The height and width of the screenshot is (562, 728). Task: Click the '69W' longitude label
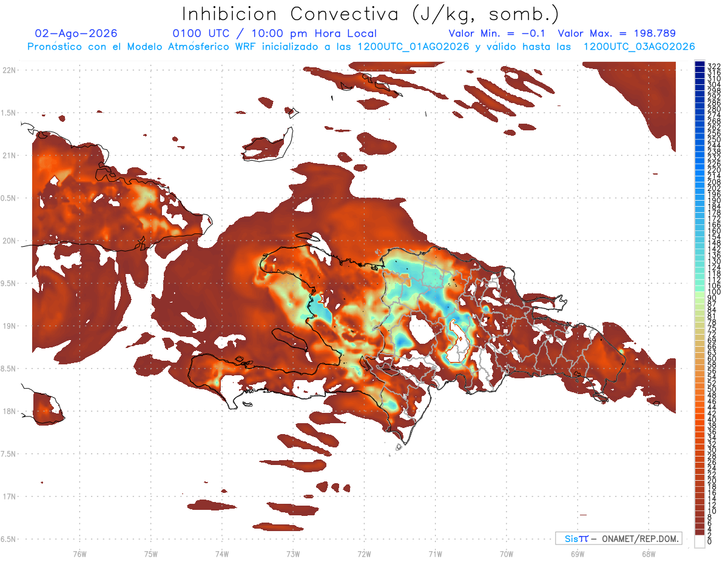point(578,554)
